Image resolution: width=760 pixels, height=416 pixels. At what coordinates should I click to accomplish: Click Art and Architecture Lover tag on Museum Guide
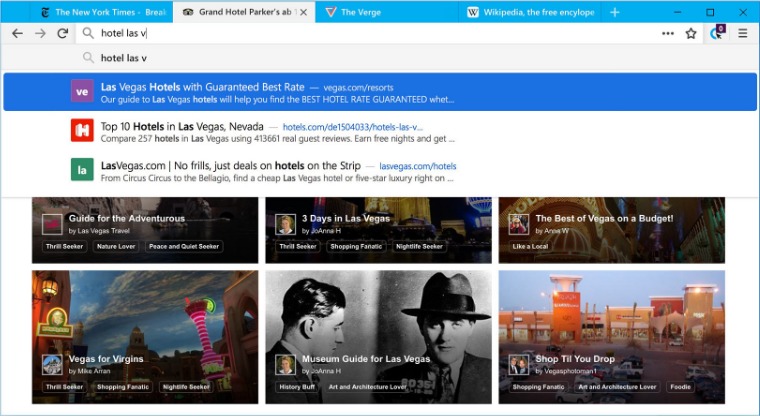367,387
